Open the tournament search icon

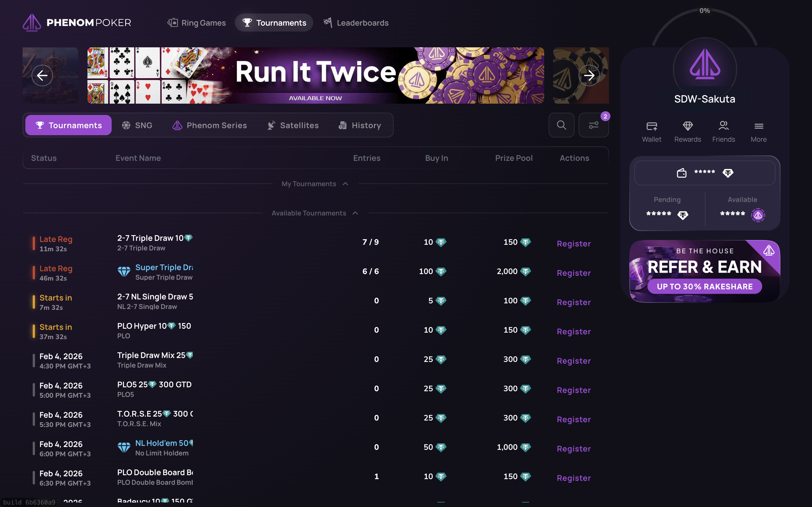click(x=561, y=125)
